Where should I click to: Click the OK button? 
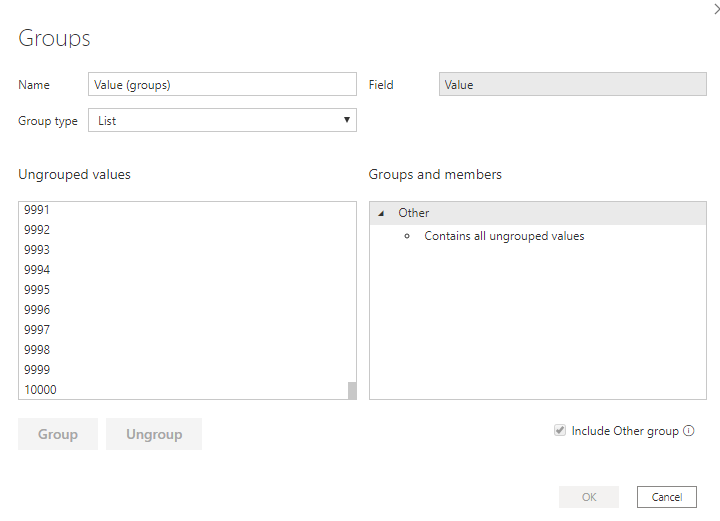tap(589, 497)
